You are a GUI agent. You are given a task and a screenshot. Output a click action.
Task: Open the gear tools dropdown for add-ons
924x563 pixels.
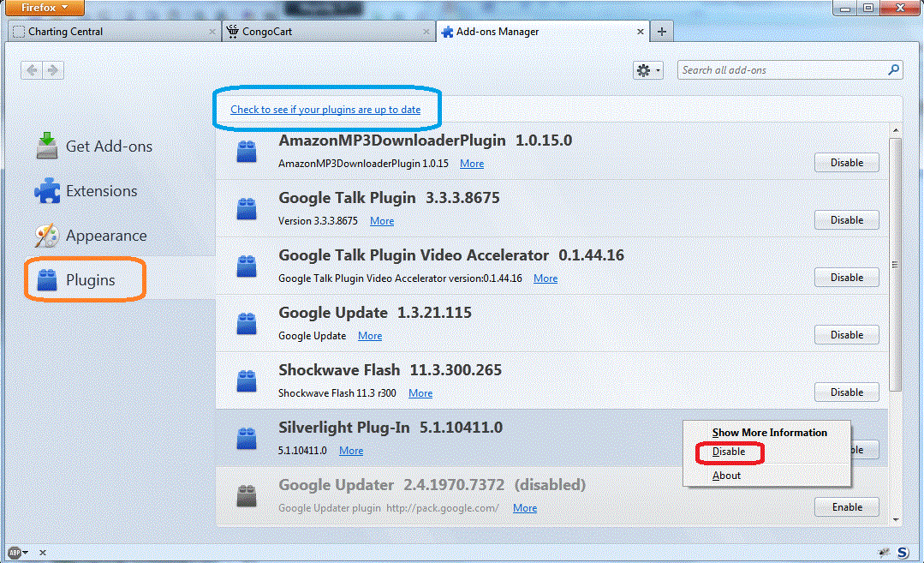[648, 70]
